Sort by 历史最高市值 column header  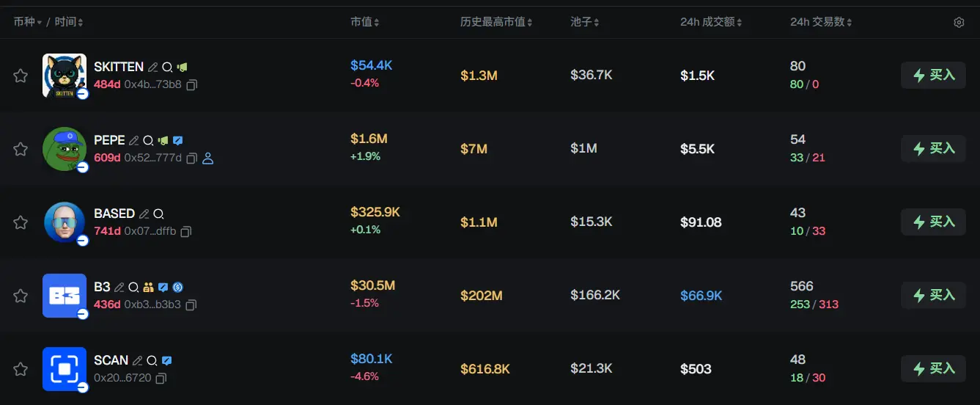[x=496, y=23]
